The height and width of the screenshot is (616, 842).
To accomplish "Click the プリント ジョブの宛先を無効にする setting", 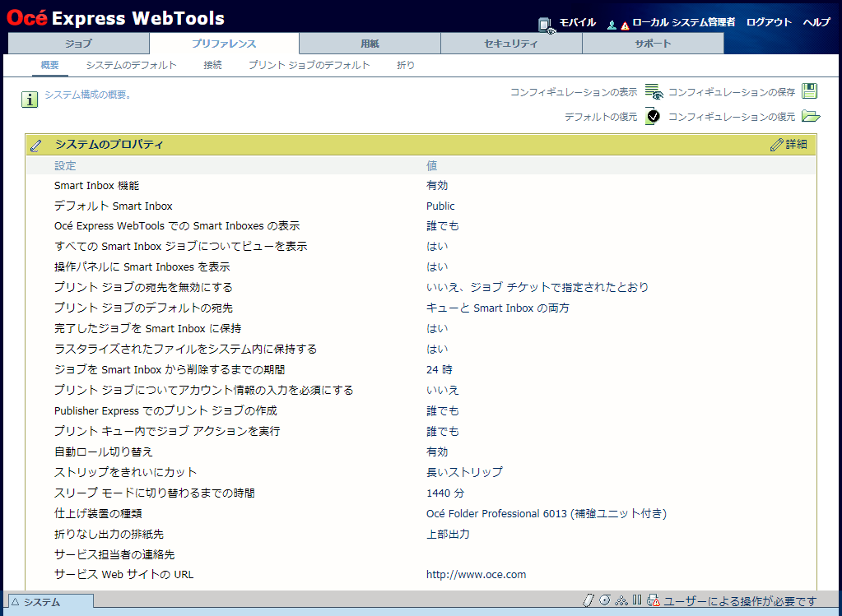I will coord(143,288).
